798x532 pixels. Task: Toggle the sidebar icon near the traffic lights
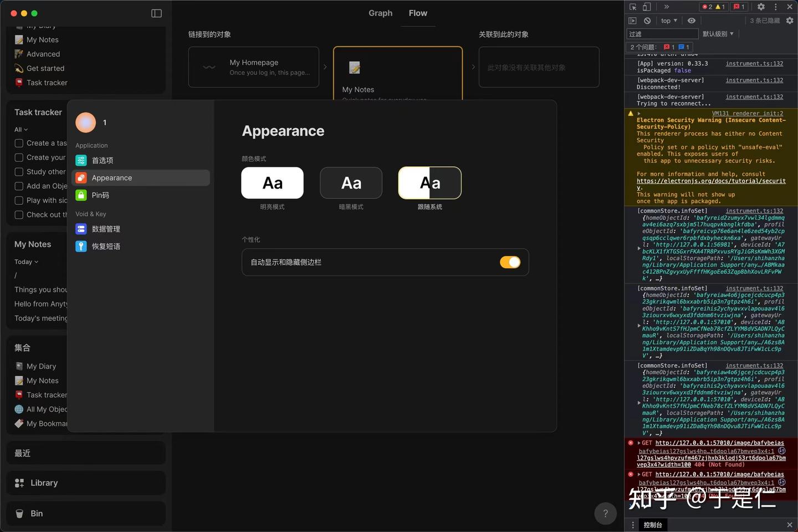click(x=156, y=13)
